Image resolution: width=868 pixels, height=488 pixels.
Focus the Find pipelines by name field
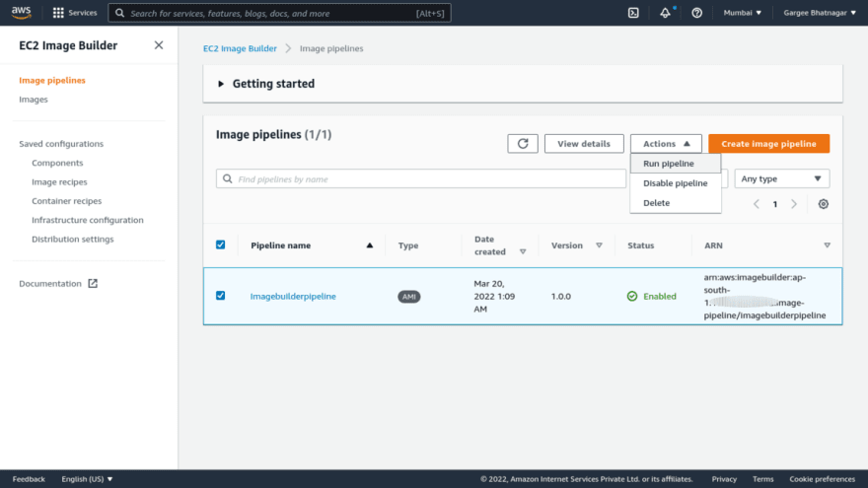(x=421, y=178)
